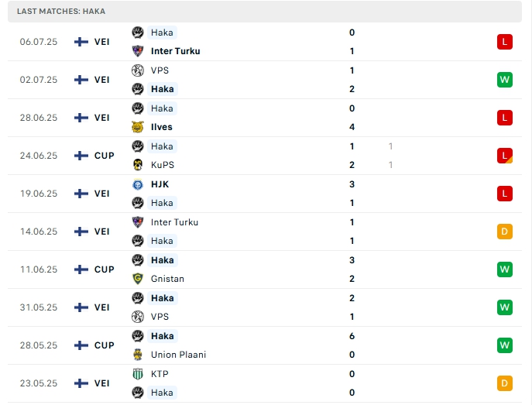
Task: Click the orange D badge for 14.06.25
Action: tap(505, 232)
